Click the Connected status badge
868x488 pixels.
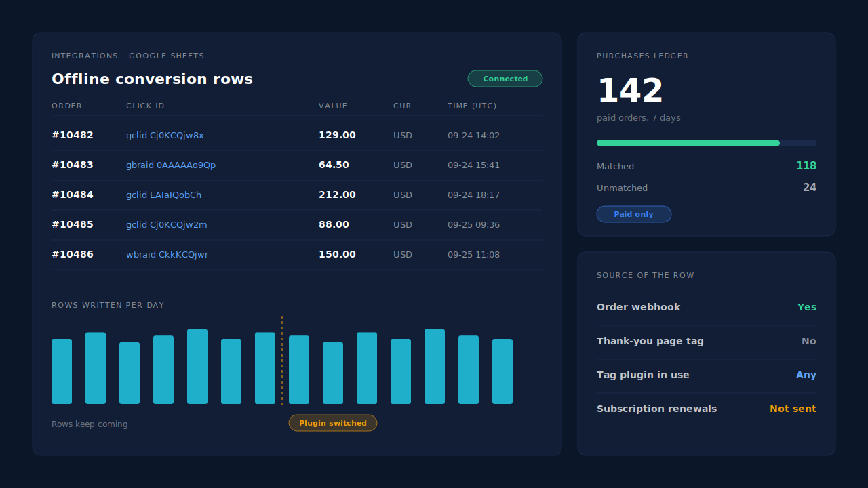[x=505, y=79]
